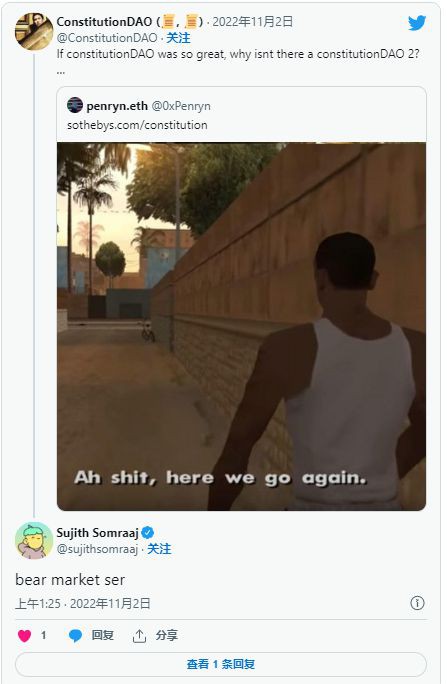Image resolution: width=447 pixels, height=684 pixels.
Task: Click the Twitter bird logo
Action: 417,23
